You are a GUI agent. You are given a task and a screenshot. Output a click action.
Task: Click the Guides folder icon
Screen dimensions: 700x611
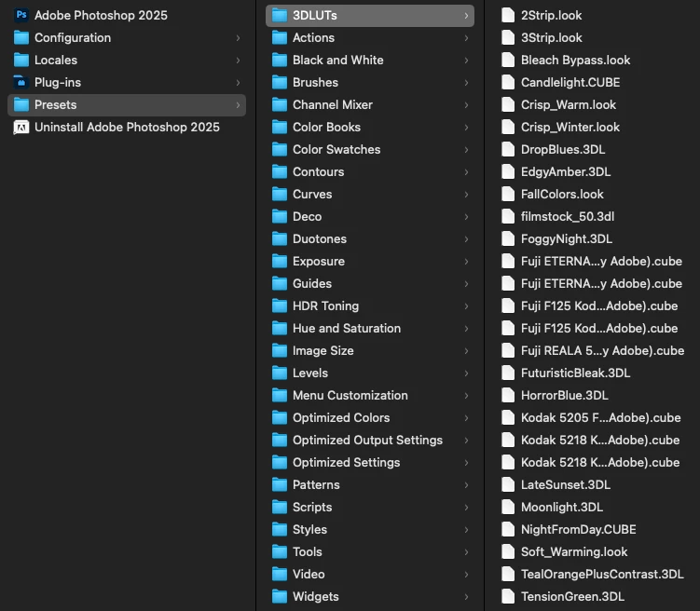[280, 284]
